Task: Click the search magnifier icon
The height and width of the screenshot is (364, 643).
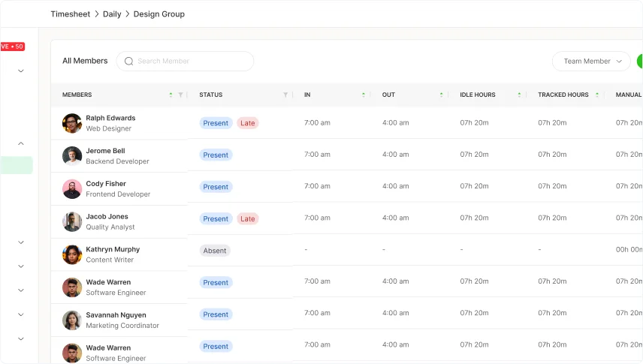Action: point(129,62)
